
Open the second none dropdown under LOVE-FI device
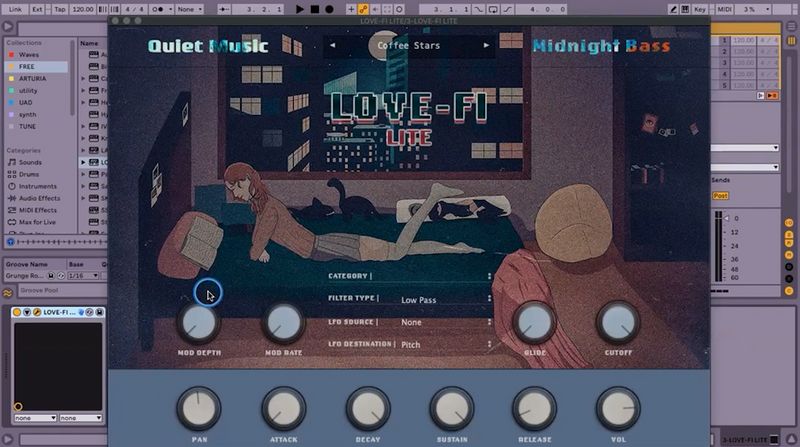coord(81,418)
